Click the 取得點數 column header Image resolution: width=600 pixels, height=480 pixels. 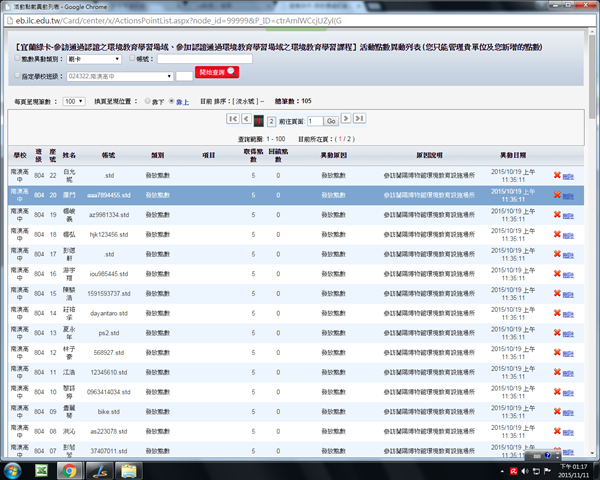(253, 155)
